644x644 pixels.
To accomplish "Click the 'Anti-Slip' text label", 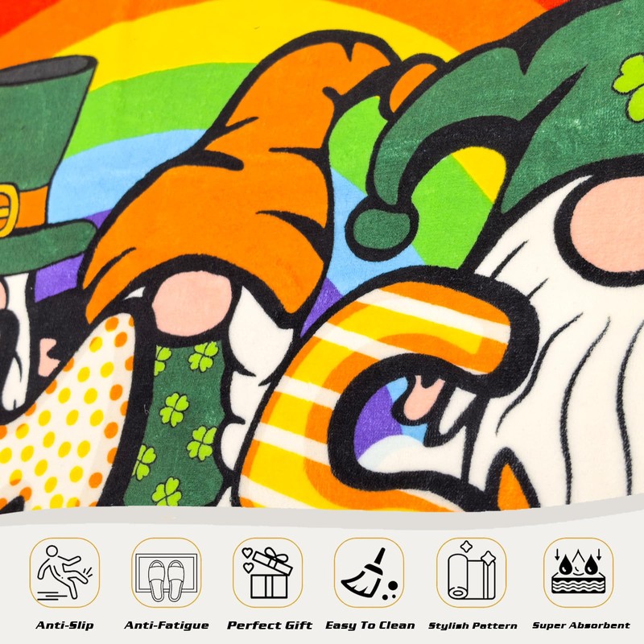I will coord(64,625).
